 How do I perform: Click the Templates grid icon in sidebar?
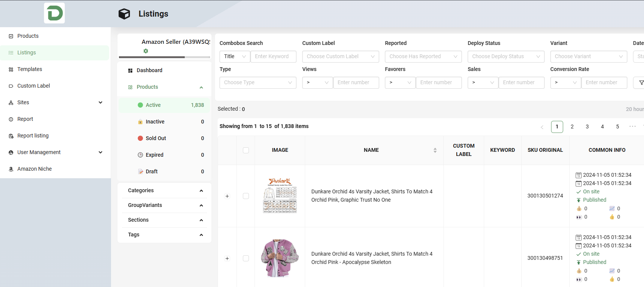(x=11, y=69)
